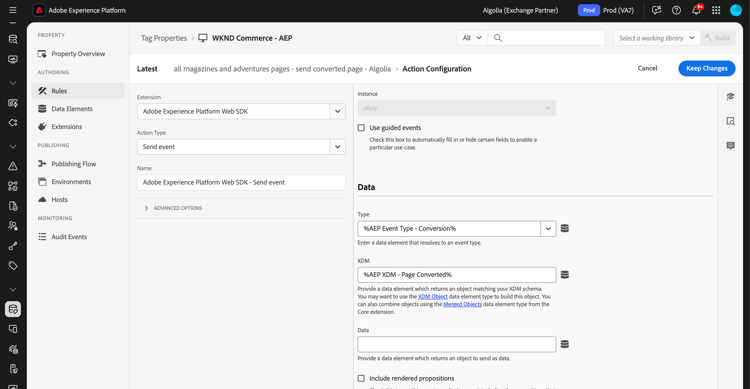Open the comments icon in right rail

730,145
